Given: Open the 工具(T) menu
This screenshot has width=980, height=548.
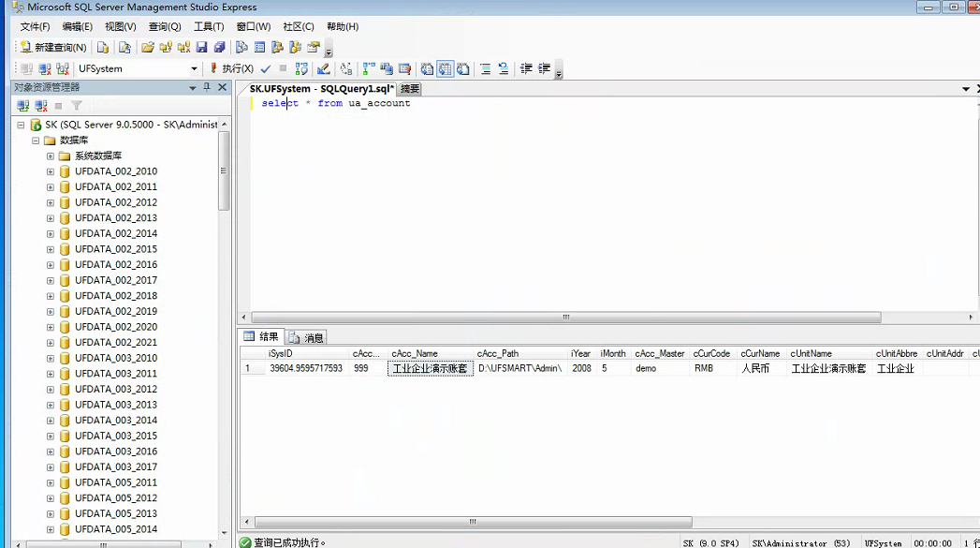Looking at the screenshot, I should (x=209, y=26).
